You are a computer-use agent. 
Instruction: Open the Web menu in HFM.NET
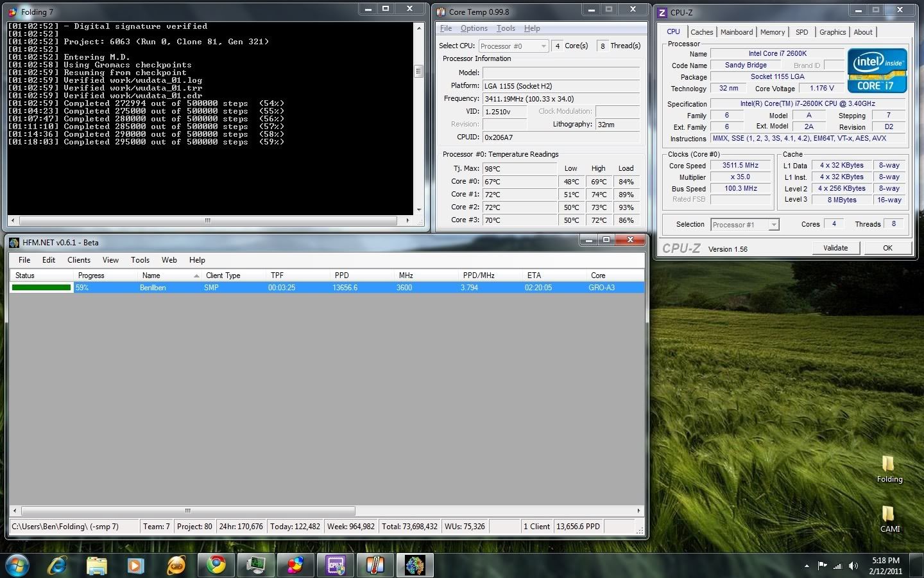point(169,260)
